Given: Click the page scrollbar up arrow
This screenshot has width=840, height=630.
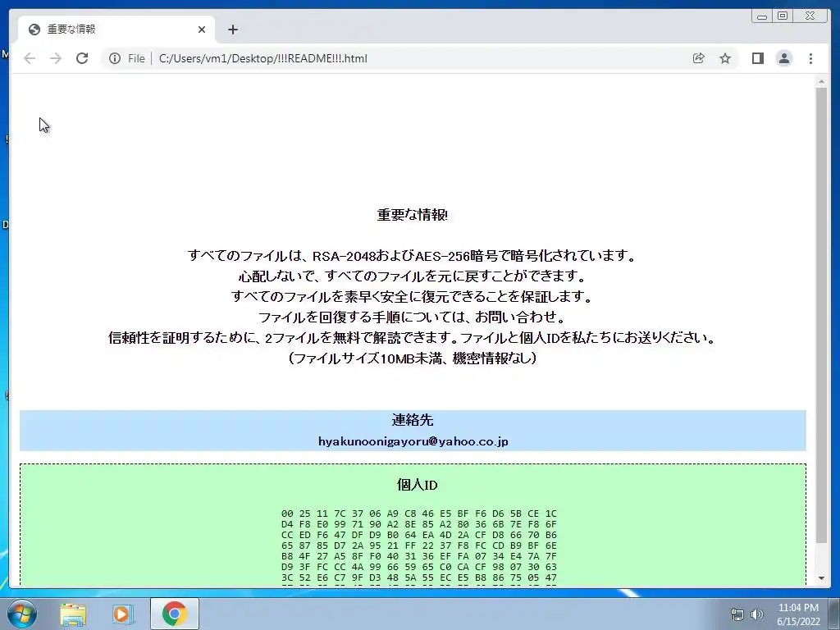Looking at the screenshot, I should [821, 82].
